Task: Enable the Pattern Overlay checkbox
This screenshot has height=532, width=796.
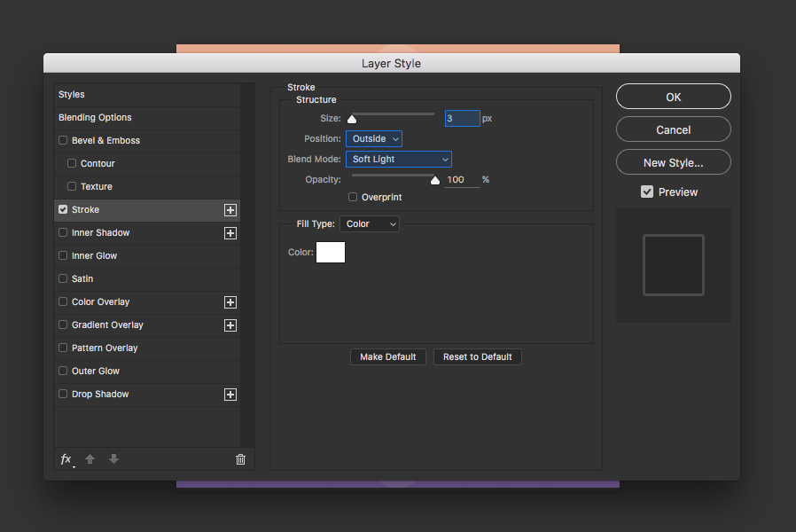Action: pos(63,348)
